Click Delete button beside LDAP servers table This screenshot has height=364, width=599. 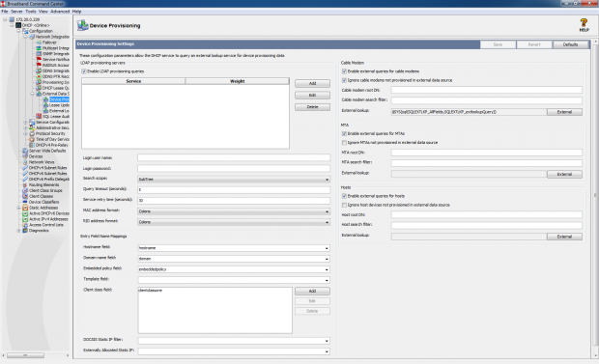coord(312,107)
